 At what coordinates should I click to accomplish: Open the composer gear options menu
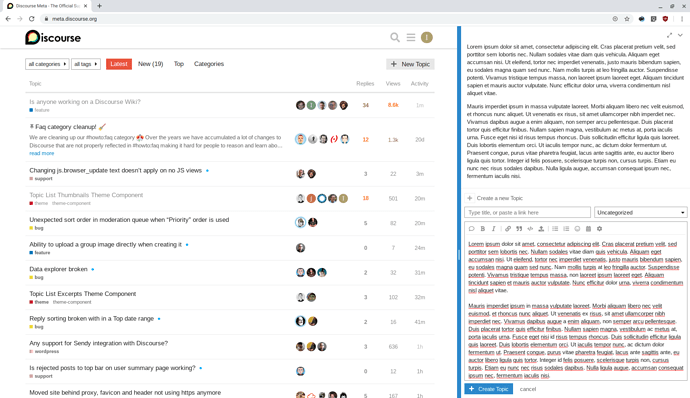[x=599, y=228]
